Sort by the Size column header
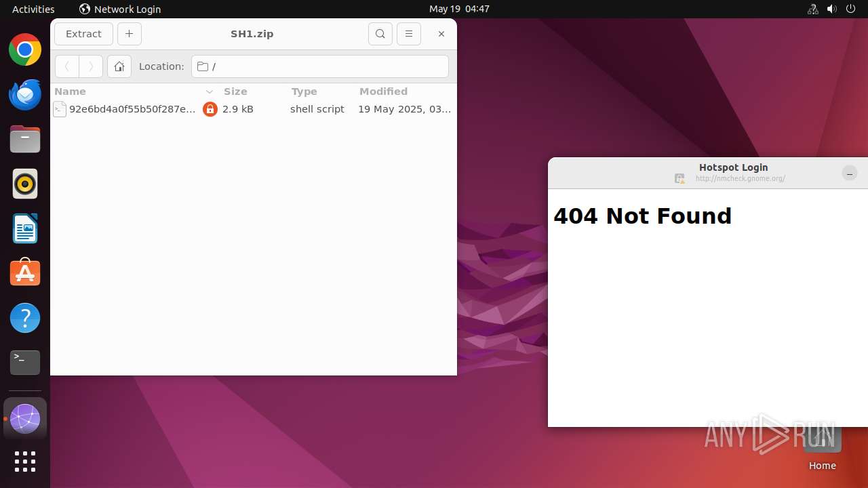Screen dimensions: 868x488 [x=252, y=91]
